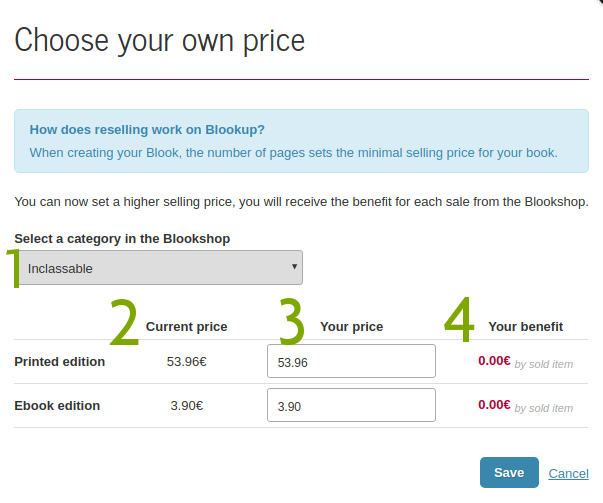Click the 53.96€ current price value
603x503 pixels.
click(x=187, y=361)
